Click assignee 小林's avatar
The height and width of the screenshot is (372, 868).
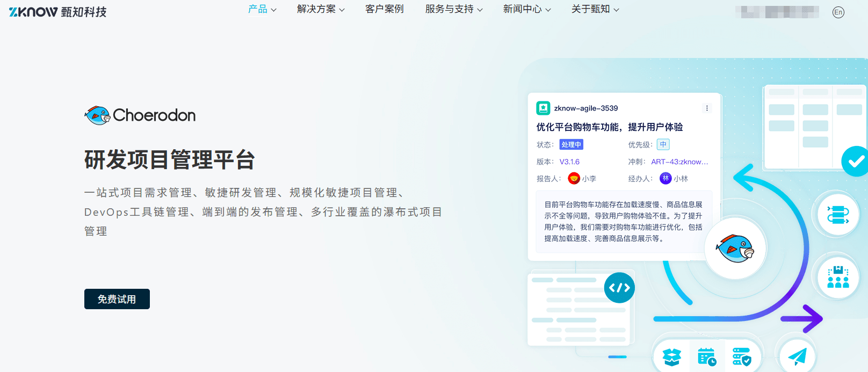pos(666,178)
